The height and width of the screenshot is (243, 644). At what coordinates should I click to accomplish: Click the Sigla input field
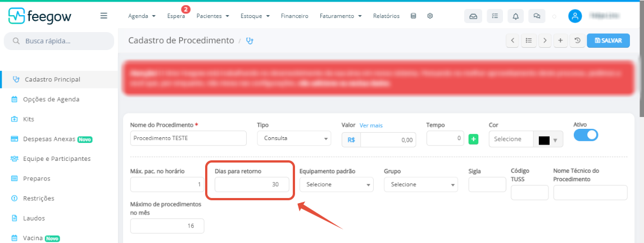tap(487, 184)
